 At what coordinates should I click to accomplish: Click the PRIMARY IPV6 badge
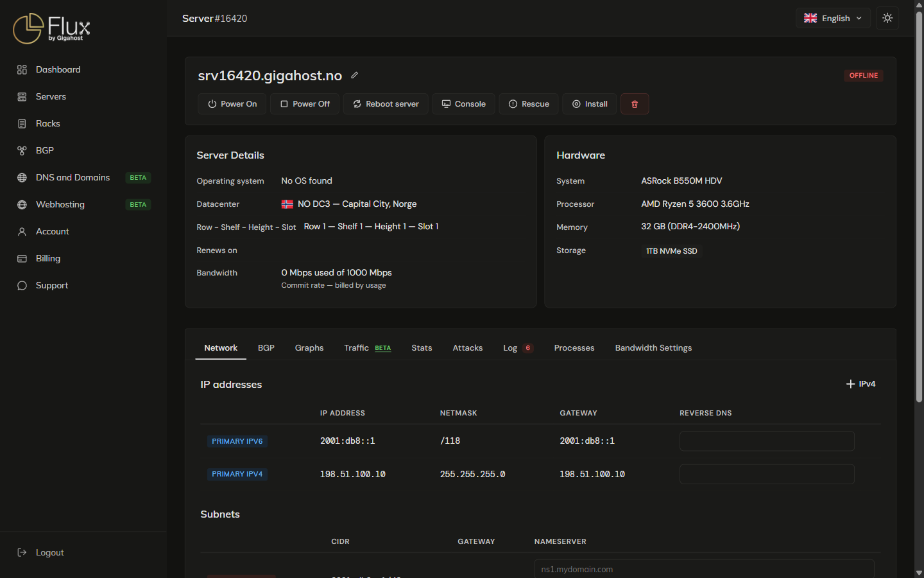(237, 441)
